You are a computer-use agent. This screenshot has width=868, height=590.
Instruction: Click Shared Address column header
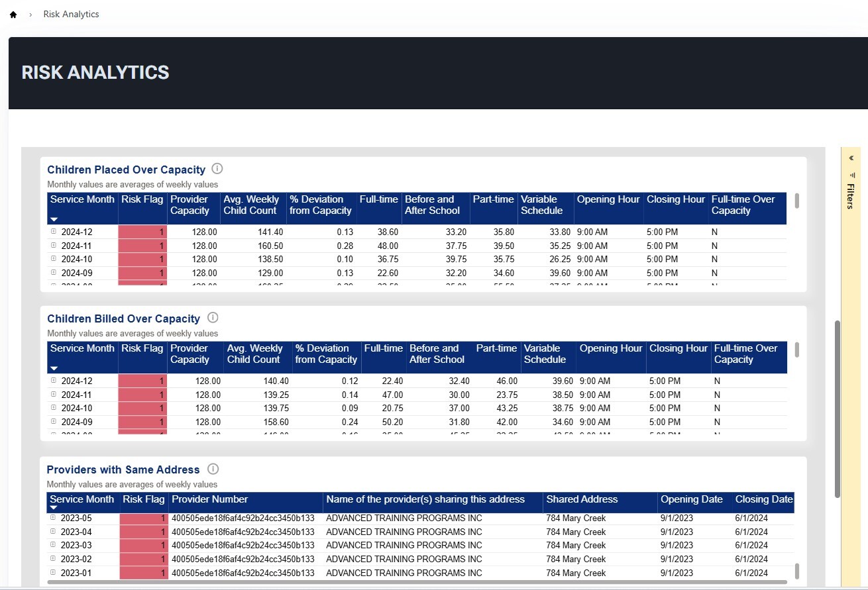coord(581,499)
